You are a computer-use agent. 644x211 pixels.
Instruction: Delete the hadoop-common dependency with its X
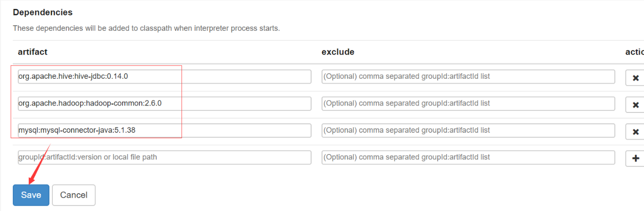635,105
